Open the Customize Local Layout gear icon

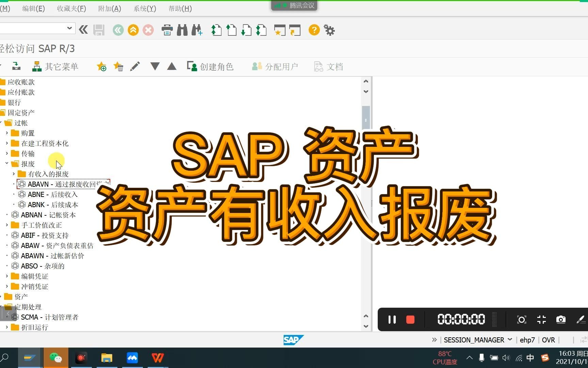[x=329, y=30]
